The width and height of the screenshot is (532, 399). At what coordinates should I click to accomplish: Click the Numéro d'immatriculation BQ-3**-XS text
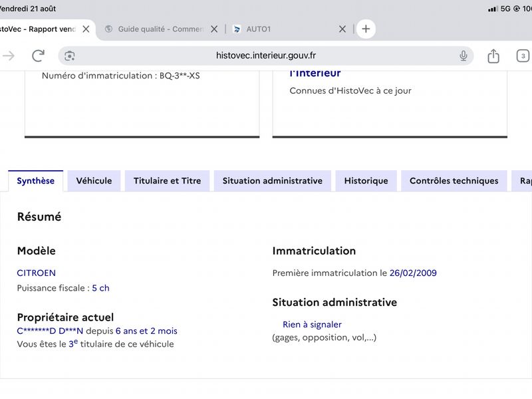pos(121,76)
